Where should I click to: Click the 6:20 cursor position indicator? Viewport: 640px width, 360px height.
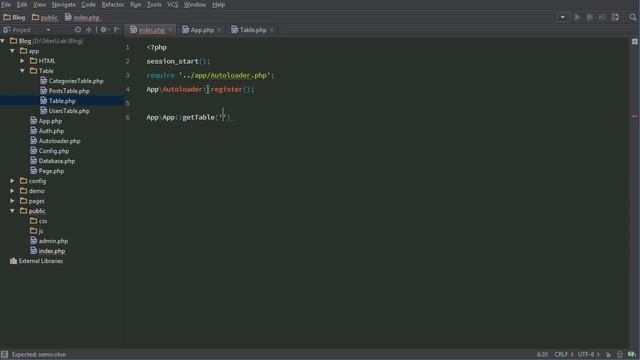pos(542,354)
